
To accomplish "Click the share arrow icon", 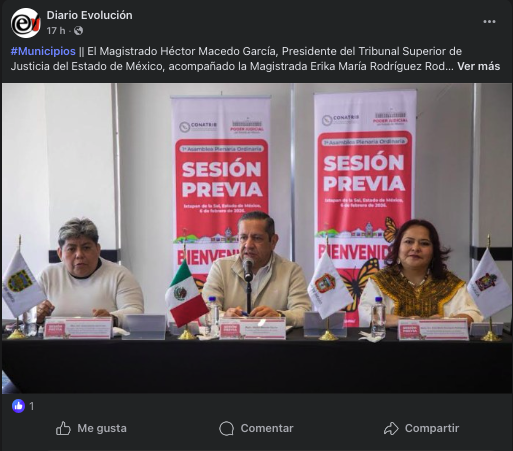I will (391, 428).
